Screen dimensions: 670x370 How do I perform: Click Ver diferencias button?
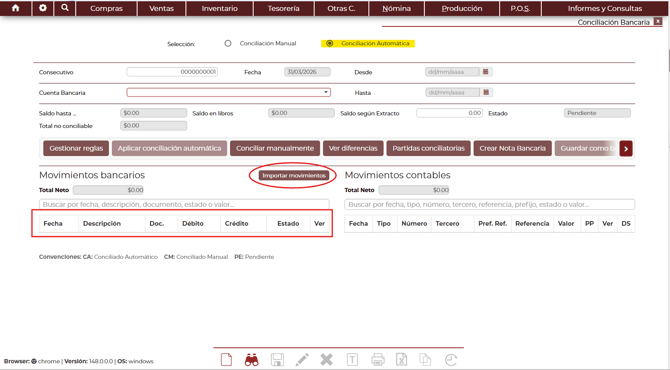[x=353, y=148]
